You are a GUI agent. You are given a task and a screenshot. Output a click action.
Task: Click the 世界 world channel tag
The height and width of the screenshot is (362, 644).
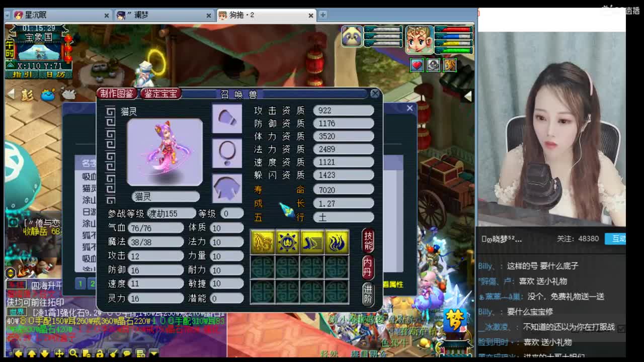coord(17,312)
